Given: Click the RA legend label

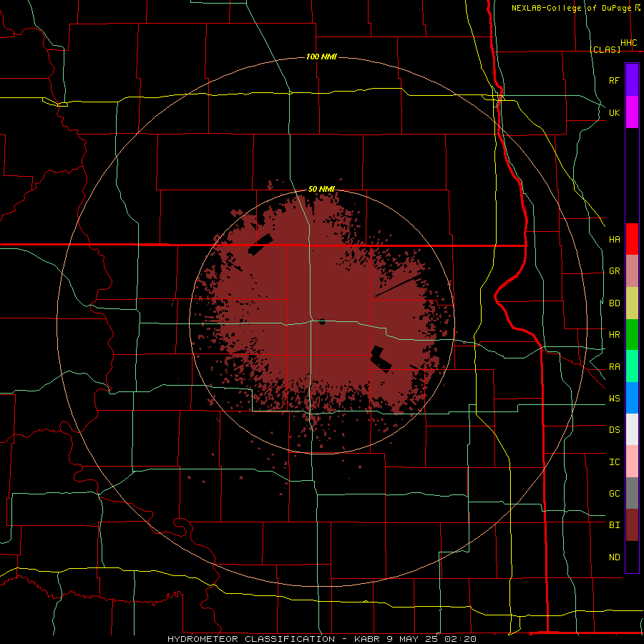Looking at the screenshot, I should pos(614,367).
